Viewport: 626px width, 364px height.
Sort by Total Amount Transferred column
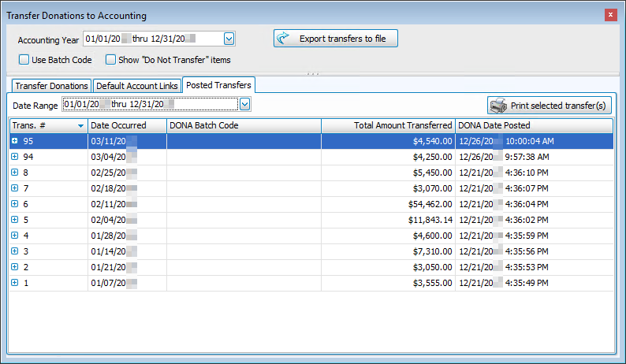(x=388, y=125)
